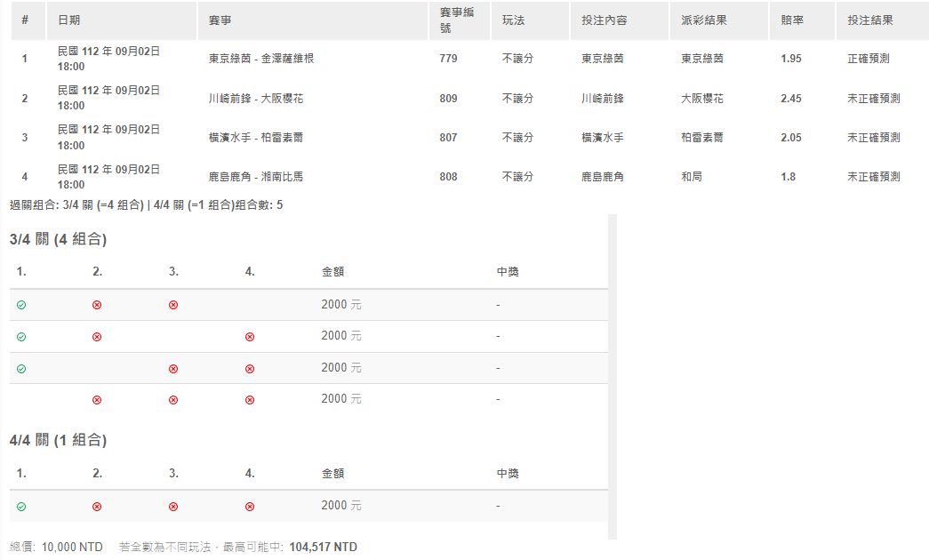Screen dimensions: 929x560
Task: Click event number 807
Action: [449, 138]
